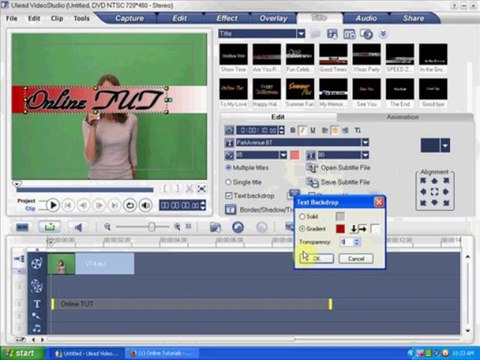Click the title duration timecode field
Image resolution: width=480 pixels, height=360 pixels.
[x=258, y=130]
